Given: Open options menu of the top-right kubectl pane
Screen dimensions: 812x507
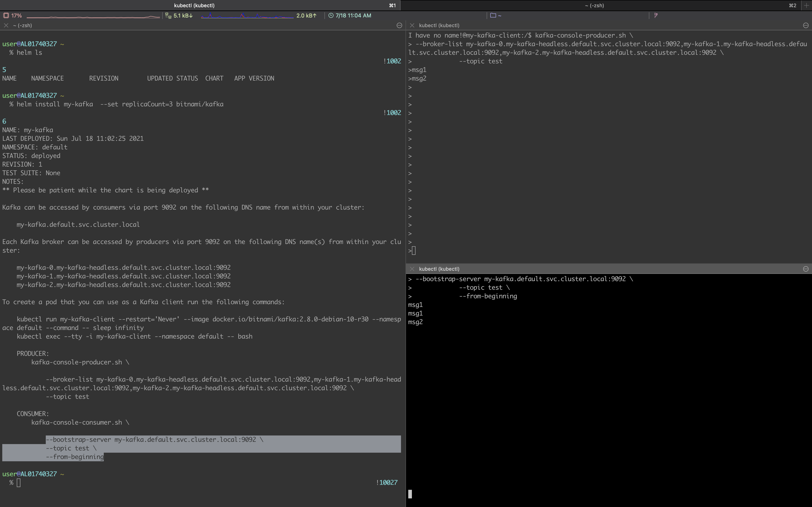Looking at the screenshot, I should pos(806,26).
